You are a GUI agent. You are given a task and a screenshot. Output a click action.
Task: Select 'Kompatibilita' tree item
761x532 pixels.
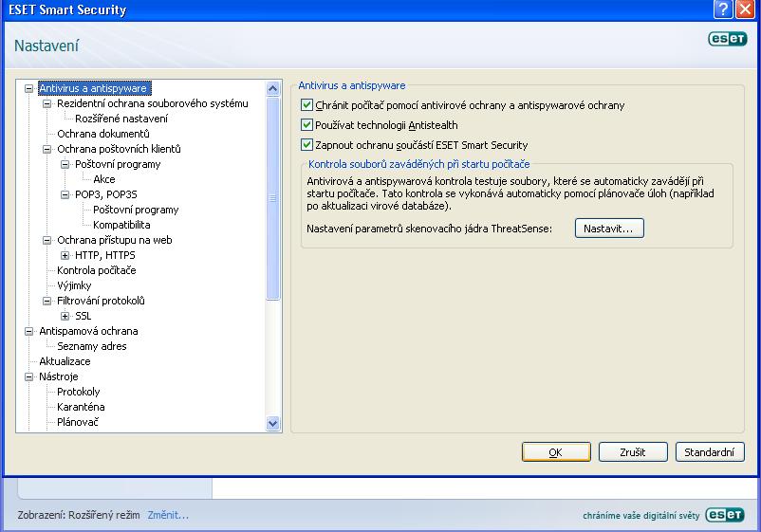pyautogui.click(x=121, y=225)
